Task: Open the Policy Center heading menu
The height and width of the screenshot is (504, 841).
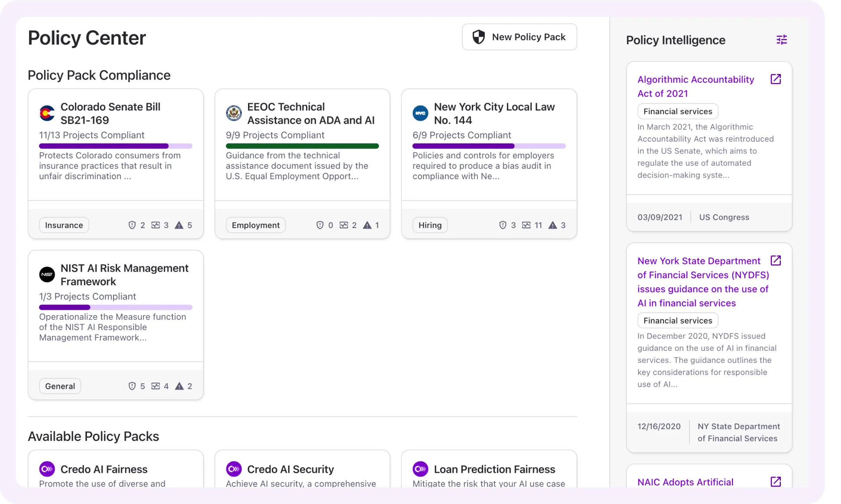Action: 87,38
